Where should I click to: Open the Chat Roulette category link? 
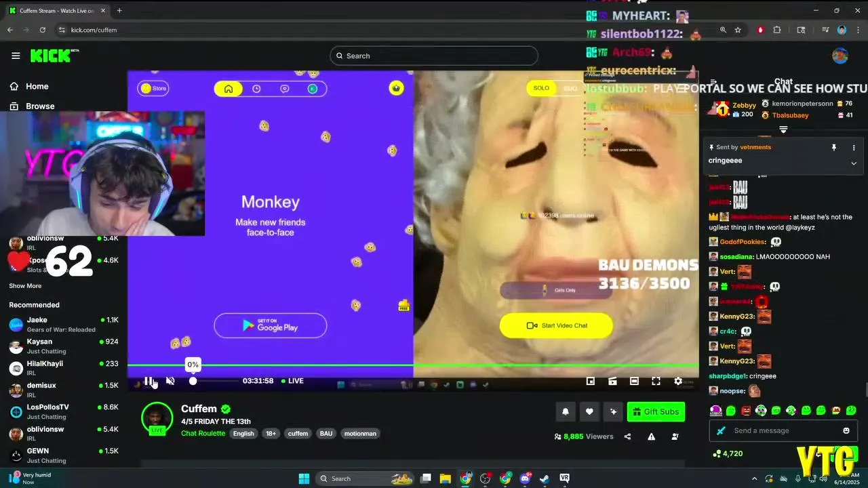click(x=203, y=434)
